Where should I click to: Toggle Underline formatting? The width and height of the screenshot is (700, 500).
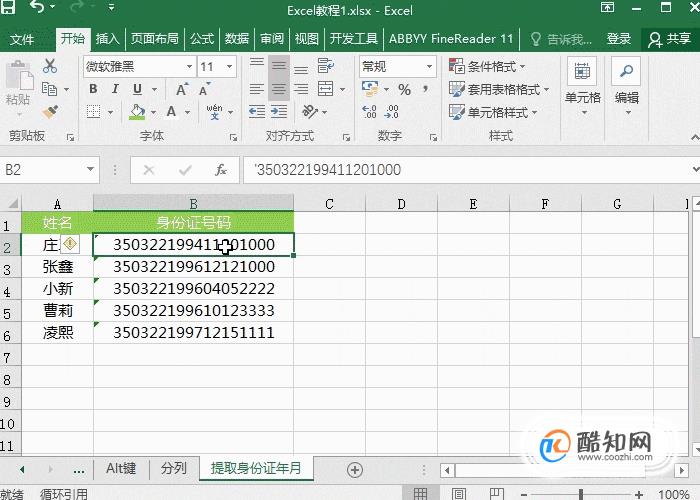[x=138, y=89]
